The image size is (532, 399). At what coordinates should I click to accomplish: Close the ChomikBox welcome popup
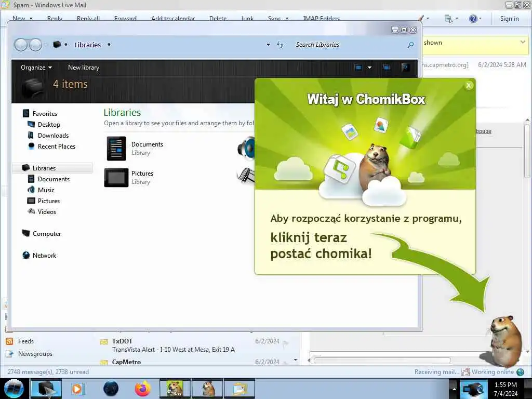(469, 86)
